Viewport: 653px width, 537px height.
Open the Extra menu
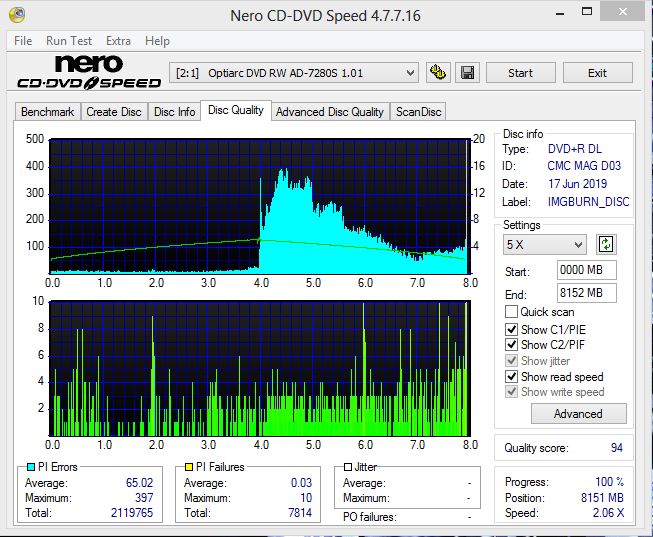(x=118, y=41)
